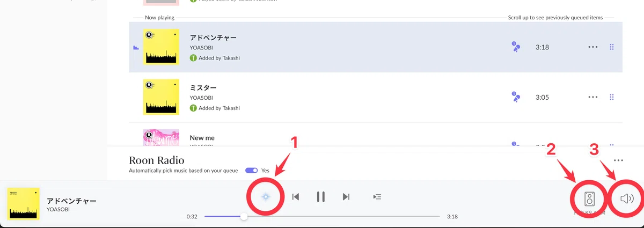Open the now-playing album art in footer
This screenshot has height=228, width=644.
click(23, 204)
